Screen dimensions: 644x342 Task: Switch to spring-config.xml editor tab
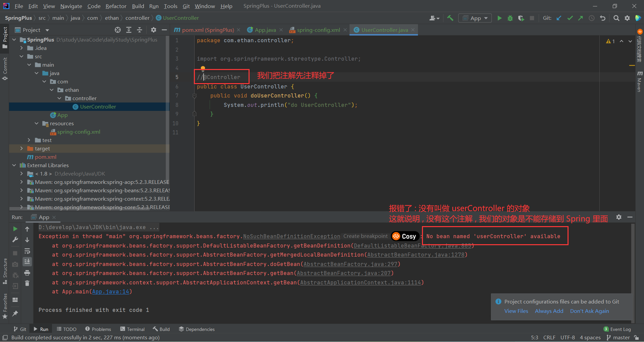(x=318, y=30)
